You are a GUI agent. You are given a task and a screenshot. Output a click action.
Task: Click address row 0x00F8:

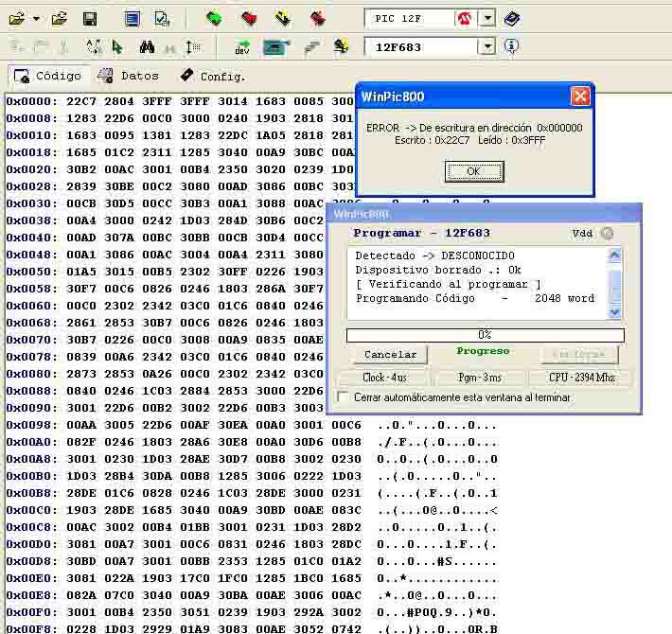pyautogui.click(x=32, y=629)
